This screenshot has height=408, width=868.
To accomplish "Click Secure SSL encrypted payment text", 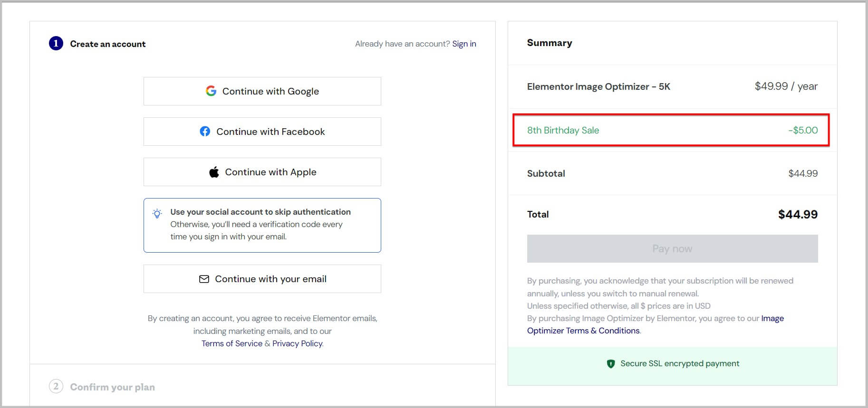I will [x=680, y=363].
